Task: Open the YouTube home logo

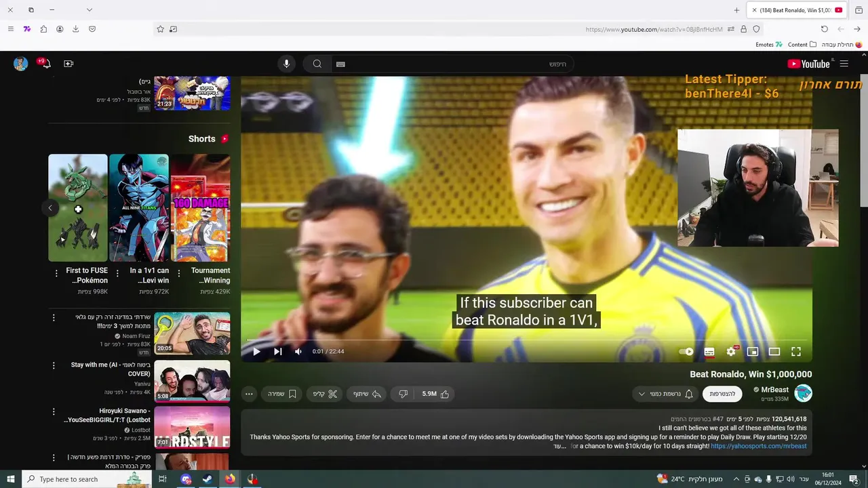Action: [808, 64]
